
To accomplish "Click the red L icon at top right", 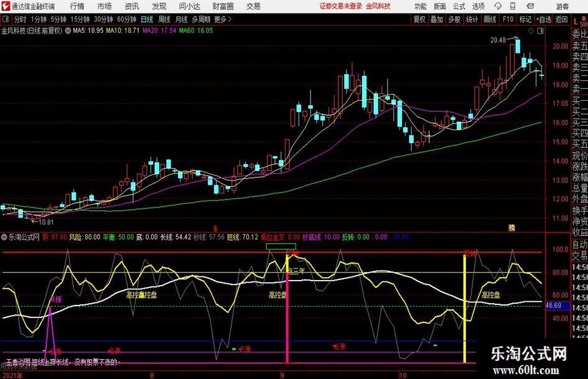I will pyautogui.click(x=576, y=22).
